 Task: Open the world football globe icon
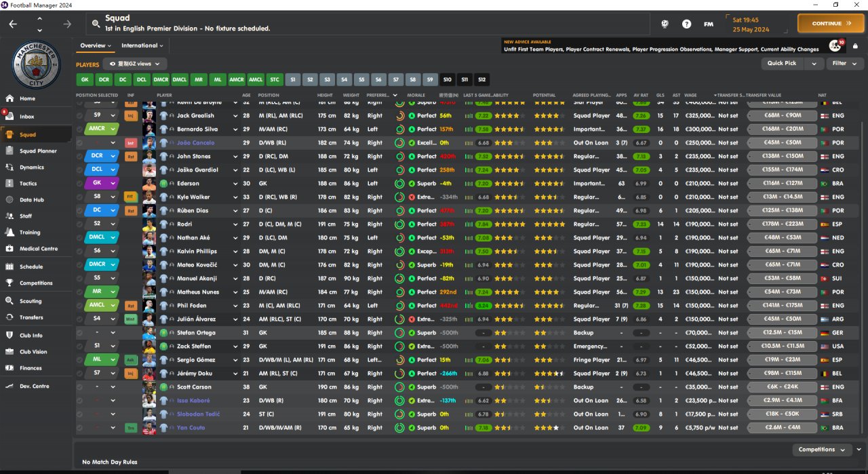point(665,24)
